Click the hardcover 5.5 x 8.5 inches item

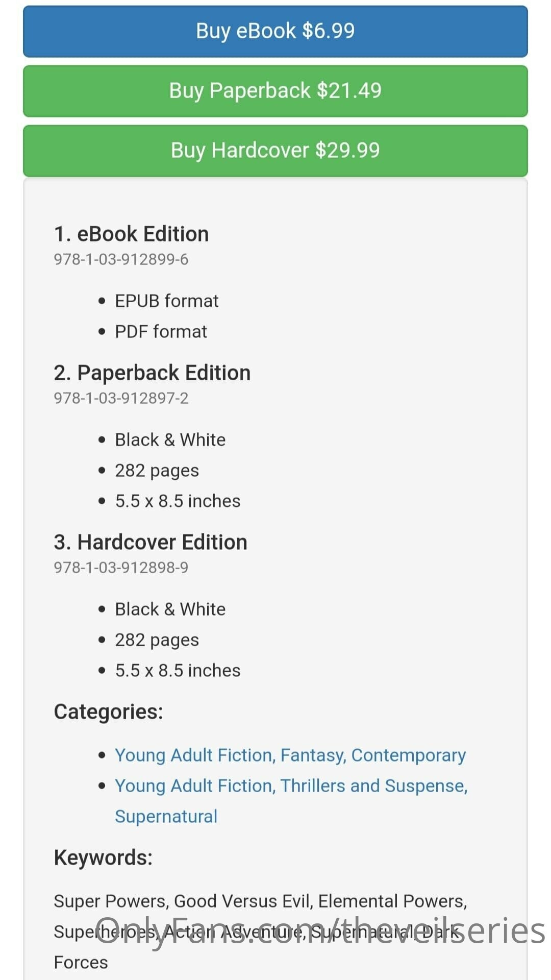178,671
